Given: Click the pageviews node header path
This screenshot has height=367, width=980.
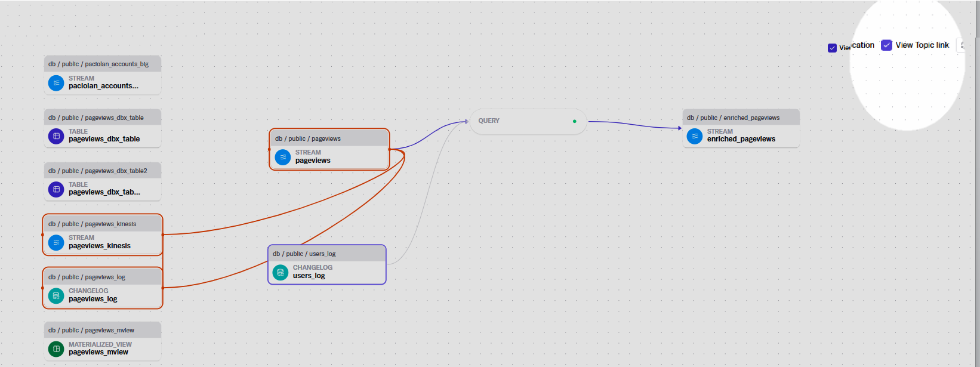Looking at the screenshot, I should (308, 138).
